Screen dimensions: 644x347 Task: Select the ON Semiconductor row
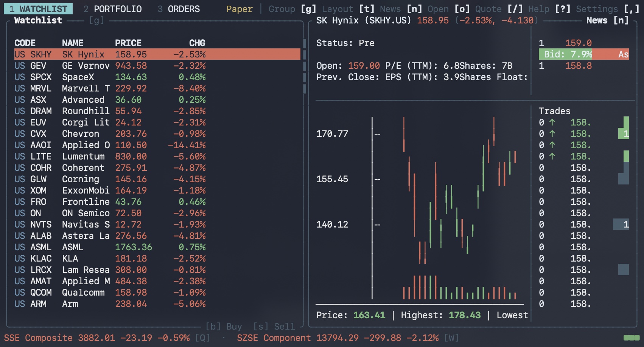coord(157,213)
